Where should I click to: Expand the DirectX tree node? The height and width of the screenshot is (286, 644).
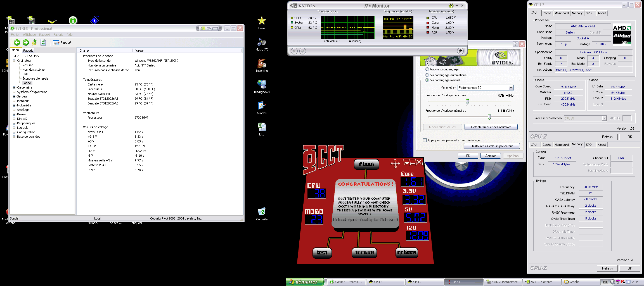click(x=14, y=119)
